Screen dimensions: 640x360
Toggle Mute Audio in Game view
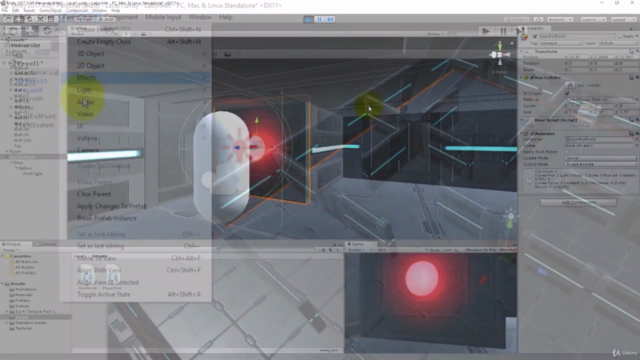pos(508,250)
